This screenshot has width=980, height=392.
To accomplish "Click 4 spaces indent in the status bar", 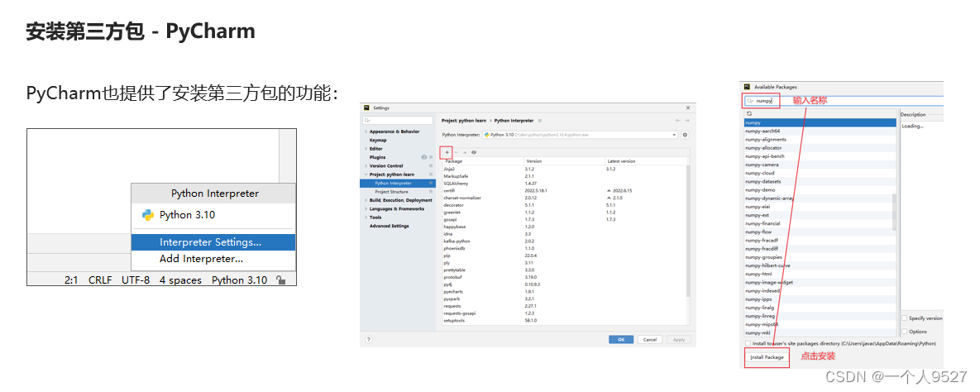I will [180, 280].
